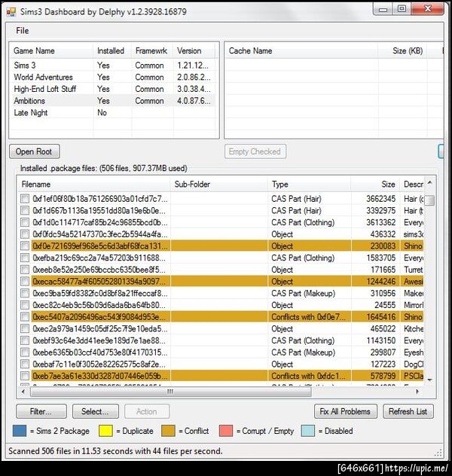Click the horizontal scrollbar right arrow

pyautogui.click(x=417, y=392)
